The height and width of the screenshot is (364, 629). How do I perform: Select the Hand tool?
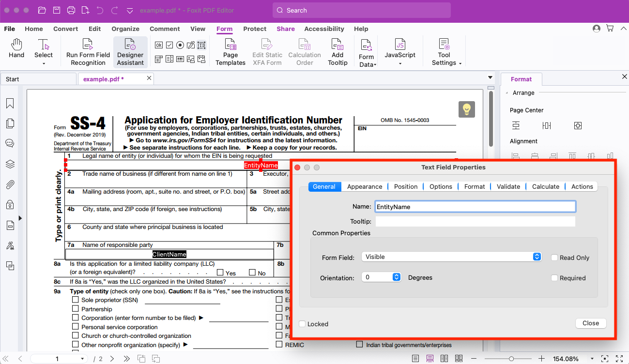pyautogui.click(x=16, y=49)
